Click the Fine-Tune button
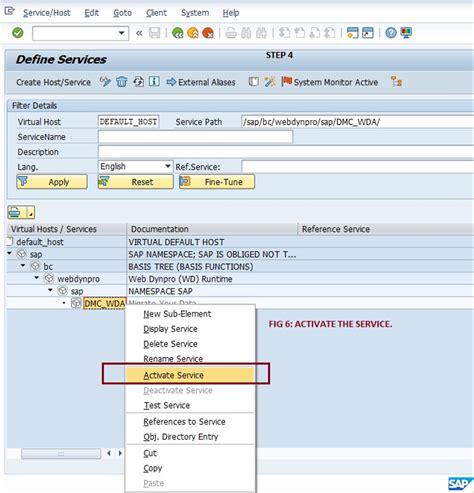Image resolution: width=474 pixels, height=493 pixels. tap(217, 182)
